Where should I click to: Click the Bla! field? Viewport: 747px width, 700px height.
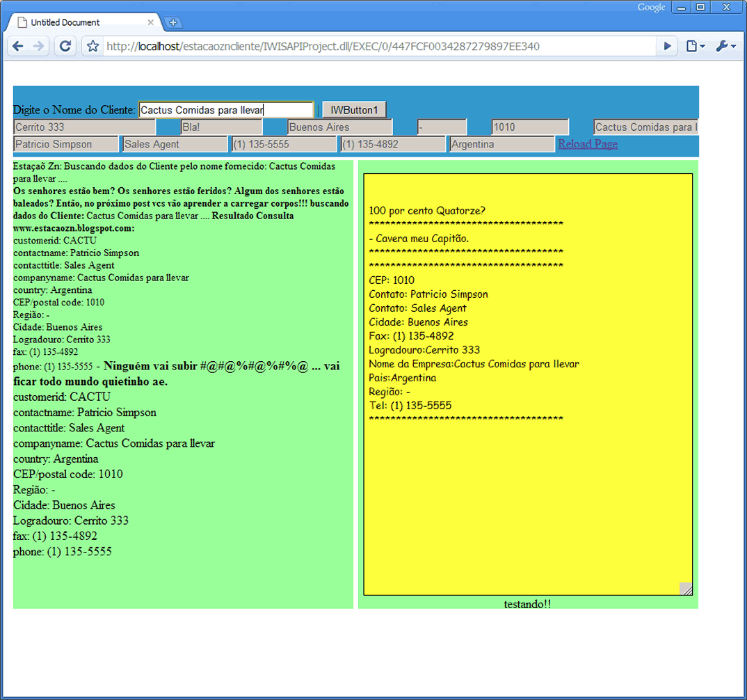coord(222,127)
